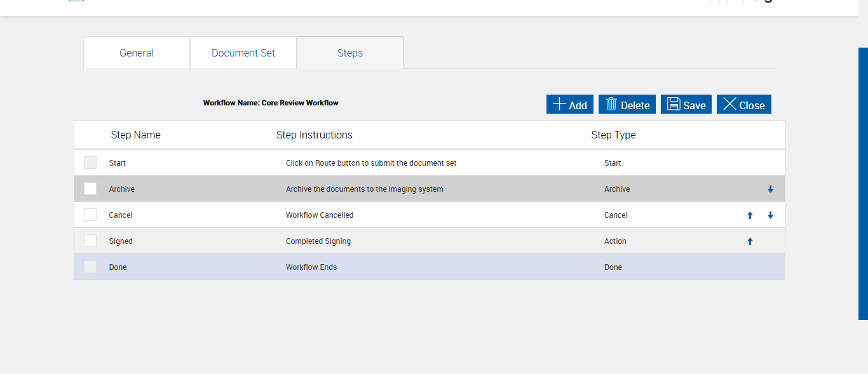This screenshot has width=868, height=374.
Task: Click the blue vertical scrollbar
Action: pyautogui.click(x=863, y=183)
